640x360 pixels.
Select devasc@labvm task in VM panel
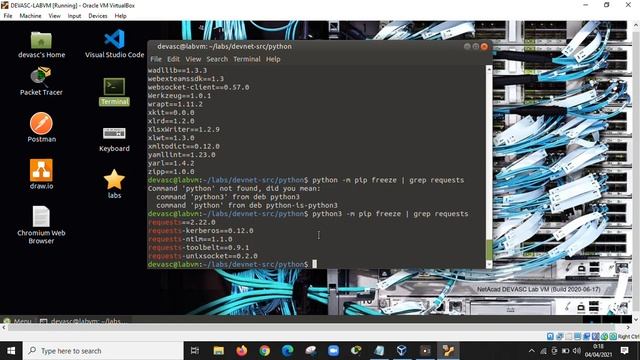click(85, 321)
